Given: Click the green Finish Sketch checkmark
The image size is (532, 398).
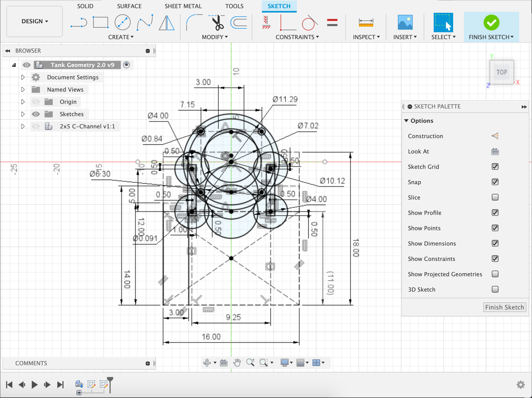Looking at the screenshot, I should coord(492,23).
